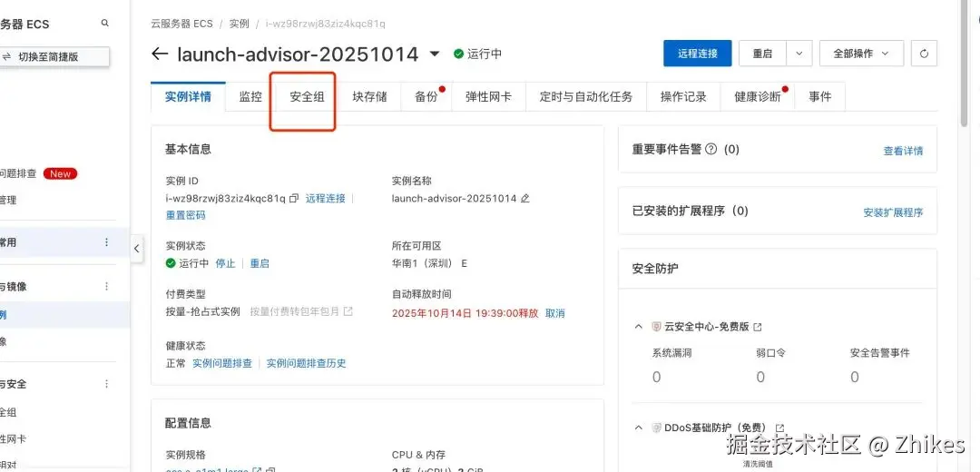Open the 实例问题排查 link
Screen dimensions: 980x472
[x=222, y=363]
